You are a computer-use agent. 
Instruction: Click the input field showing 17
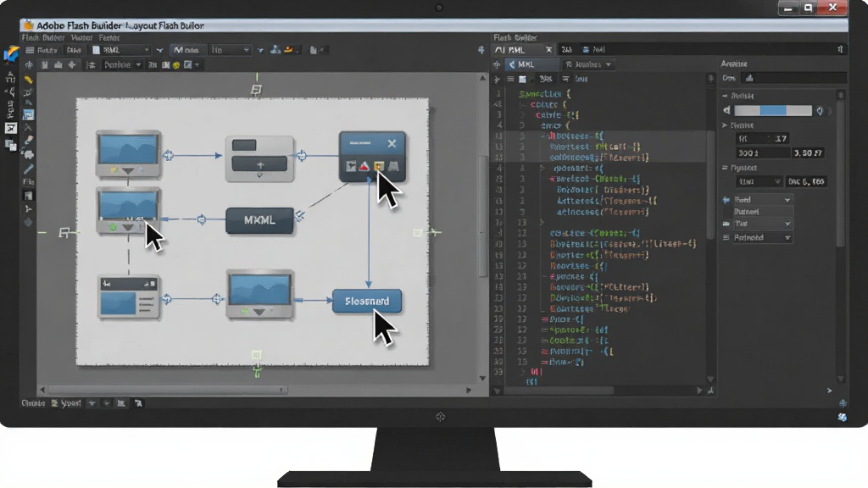[x=762, y=138]
